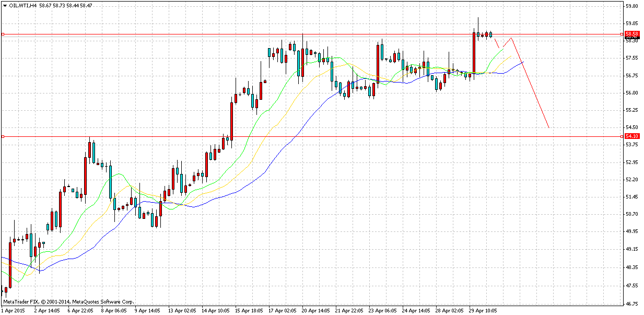
Task: Click the 1 Apr 2015 date label
Action: [14, 310]
